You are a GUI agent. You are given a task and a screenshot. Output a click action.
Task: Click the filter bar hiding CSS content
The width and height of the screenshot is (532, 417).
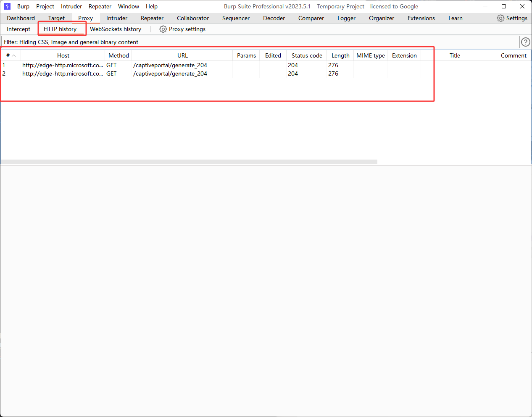[x=260, y=42]
